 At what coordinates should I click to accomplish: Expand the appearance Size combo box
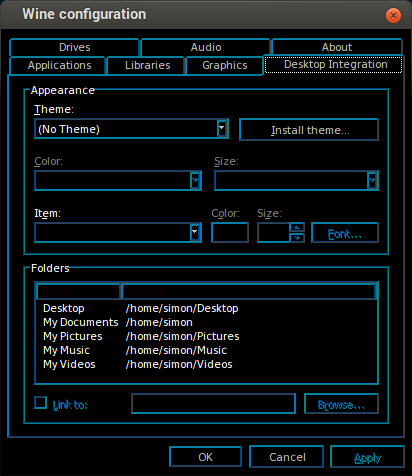(x=372, y=180)
